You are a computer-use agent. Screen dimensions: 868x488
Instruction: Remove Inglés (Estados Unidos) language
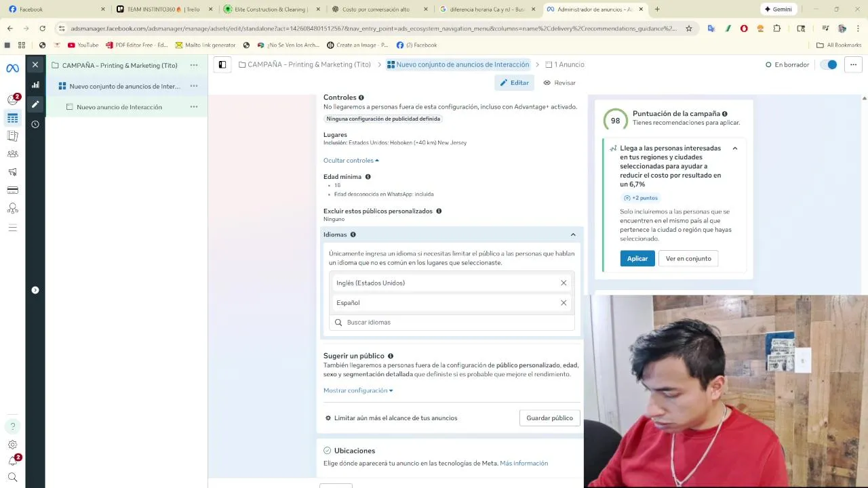[x=564, y=283]
